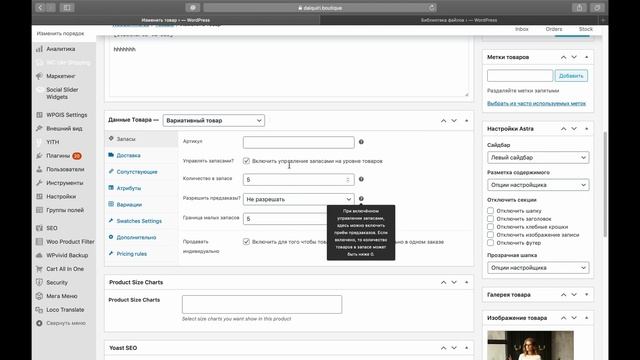Reload the page in the browser
640x360 pixels.
[x=431, y=8]
